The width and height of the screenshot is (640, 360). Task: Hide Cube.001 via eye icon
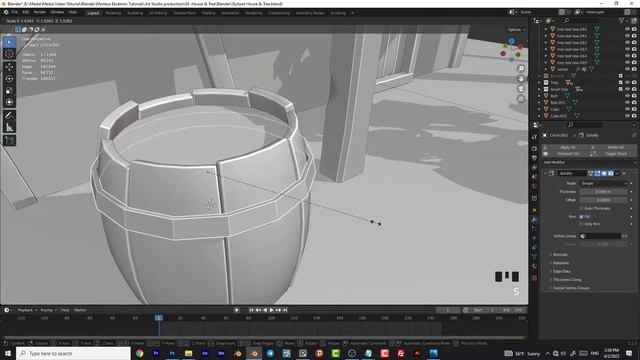pyautogui.click(x=627, y=116)
